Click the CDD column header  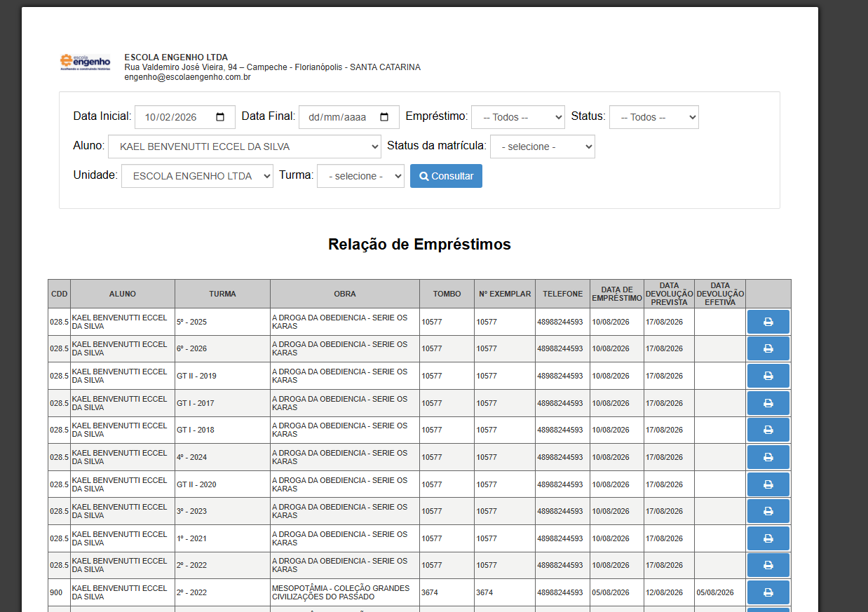click(59, 294)
